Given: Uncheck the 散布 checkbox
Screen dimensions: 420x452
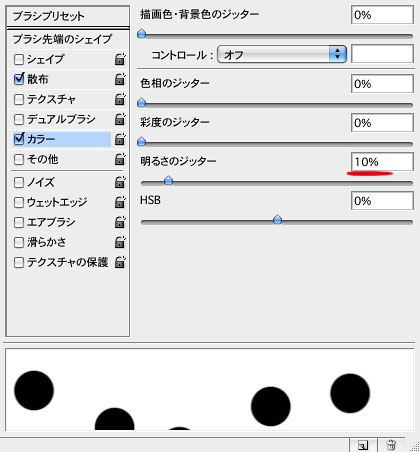Looking at the screenshot, I should [19, 79].
